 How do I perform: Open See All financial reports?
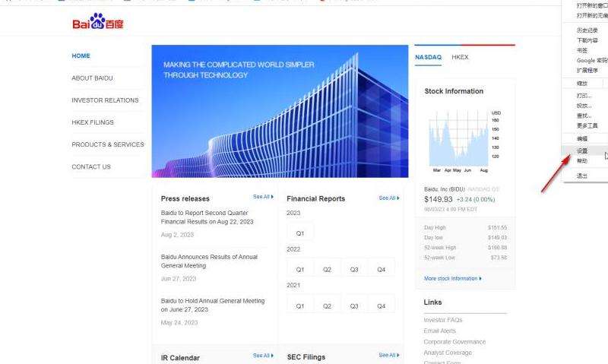click(x=389, y=198)
